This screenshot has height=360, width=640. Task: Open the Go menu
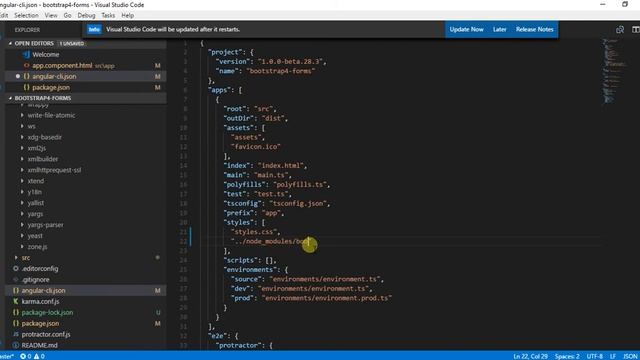tap(67, 16)
